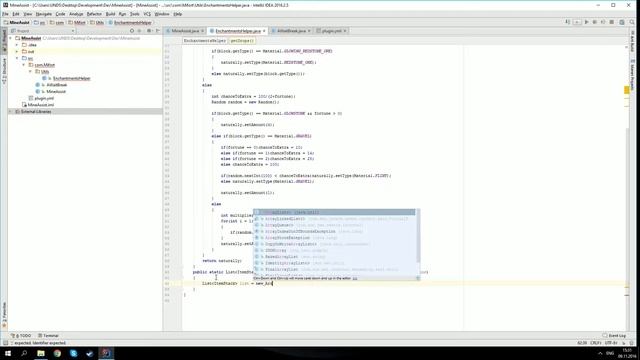Expand External Libraries node
This screenshot has height=360, width=640.
pyautogui.click(x=10, y=111)
